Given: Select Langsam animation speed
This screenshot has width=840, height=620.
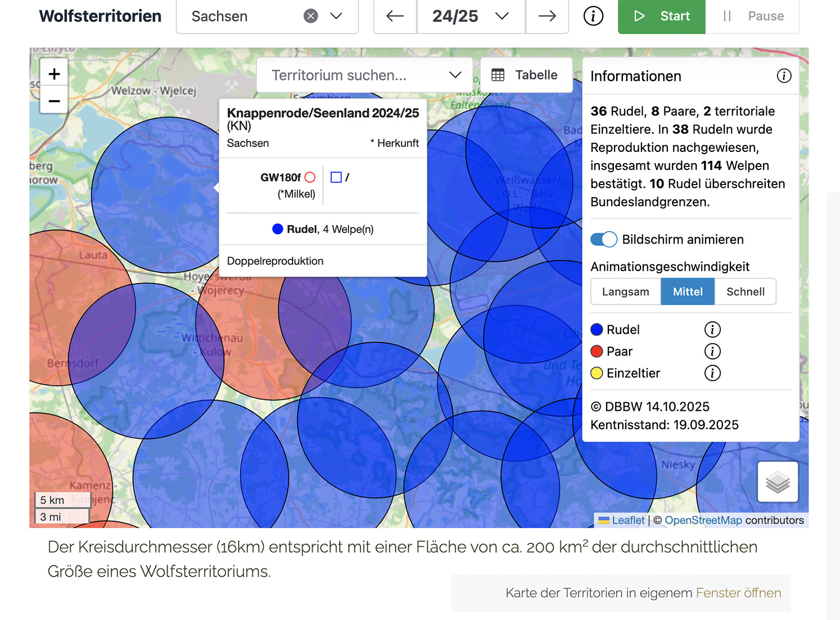Looking at the screenshot, I should 625,292.
